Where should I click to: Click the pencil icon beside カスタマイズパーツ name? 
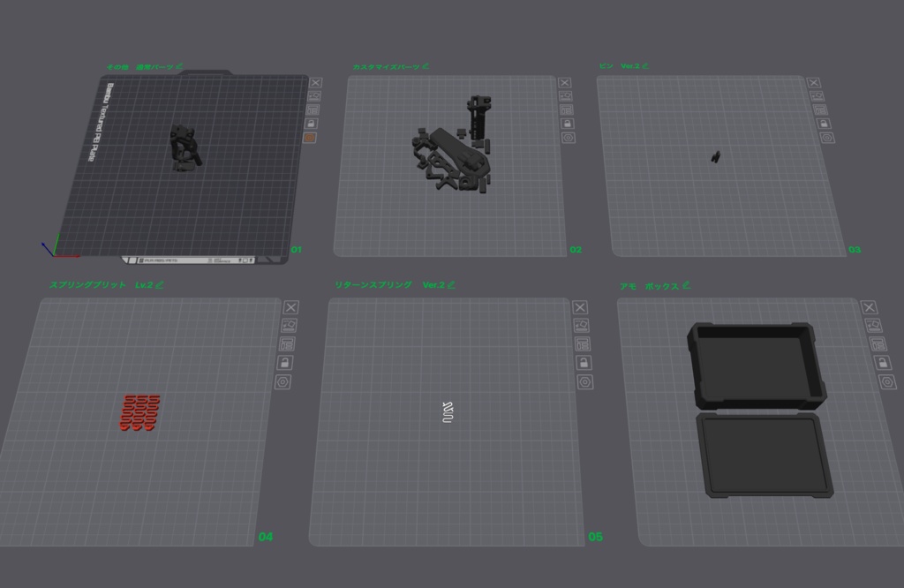point(426,66)
